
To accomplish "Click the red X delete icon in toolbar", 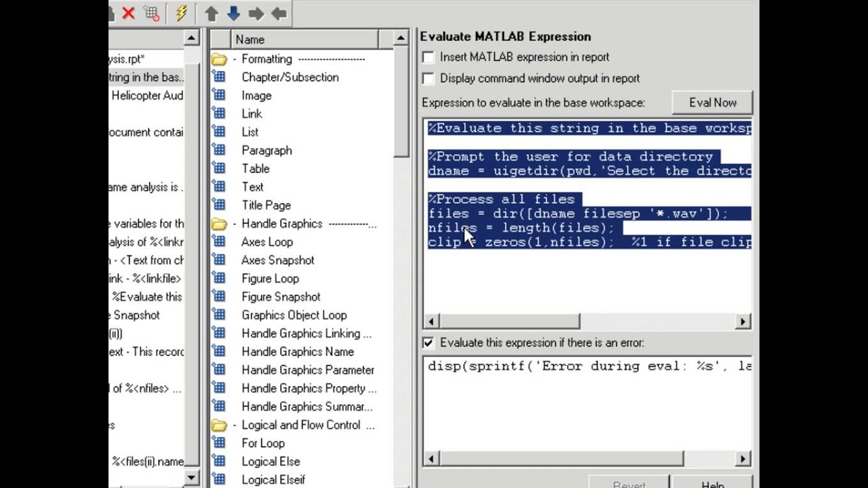I will coord(128,13).
